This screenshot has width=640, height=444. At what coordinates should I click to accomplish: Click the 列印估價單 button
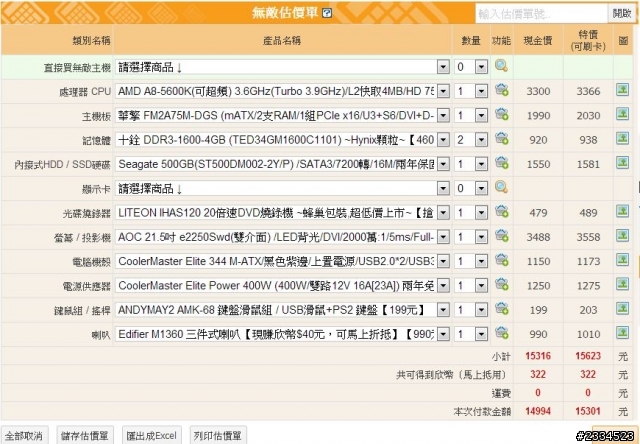218,435
